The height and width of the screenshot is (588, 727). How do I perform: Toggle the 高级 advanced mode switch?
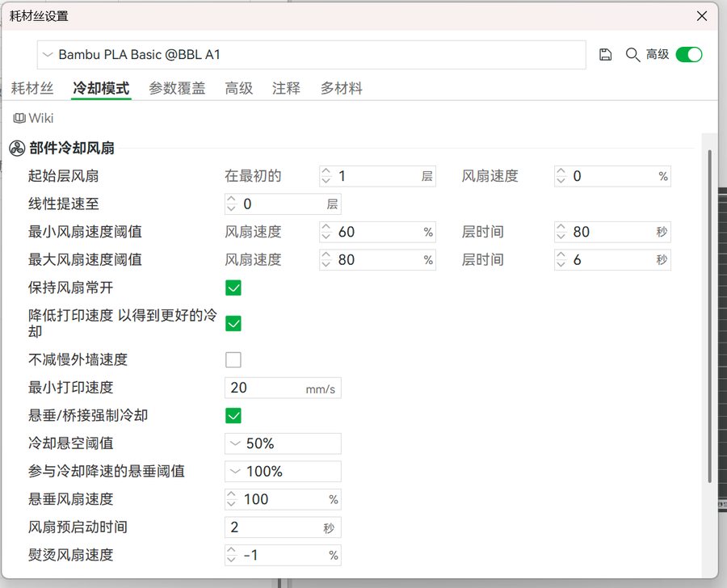689,55
